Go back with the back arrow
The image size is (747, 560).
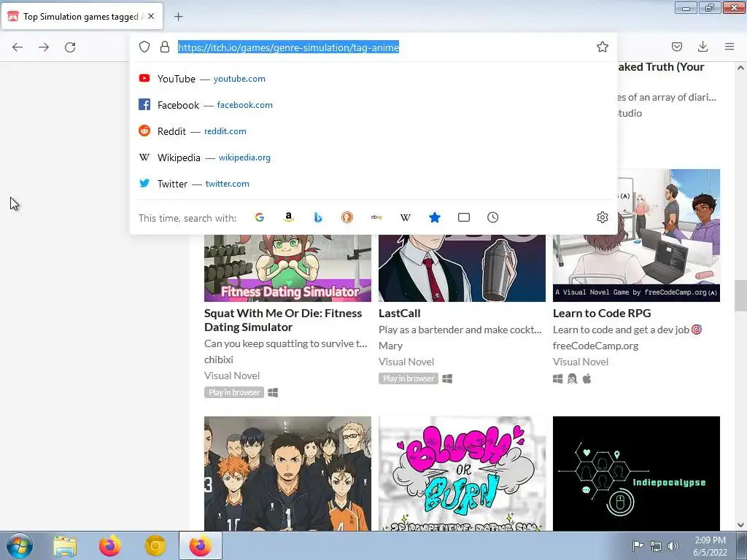18,47
